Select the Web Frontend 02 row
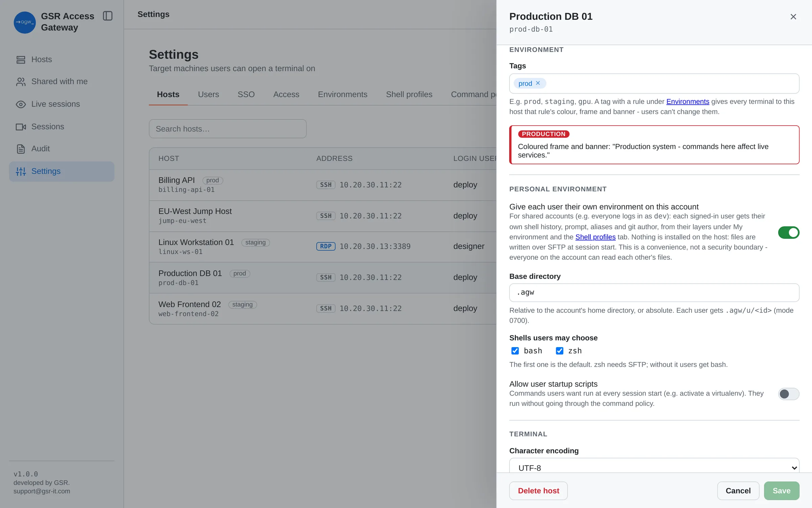Screen dimensions: 812x508 [x=323, y=309]
